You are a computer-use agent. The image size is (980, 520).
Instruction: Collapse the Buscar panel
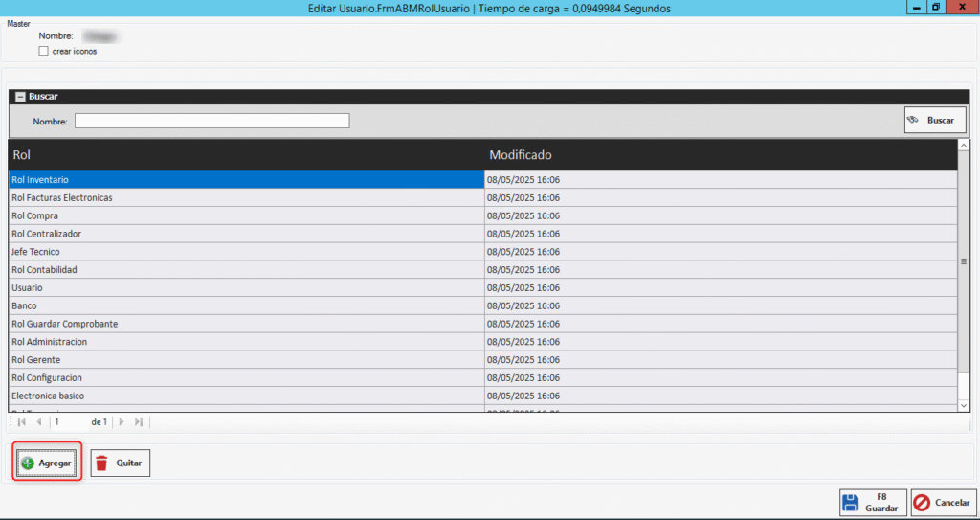[x=19, y=97]
